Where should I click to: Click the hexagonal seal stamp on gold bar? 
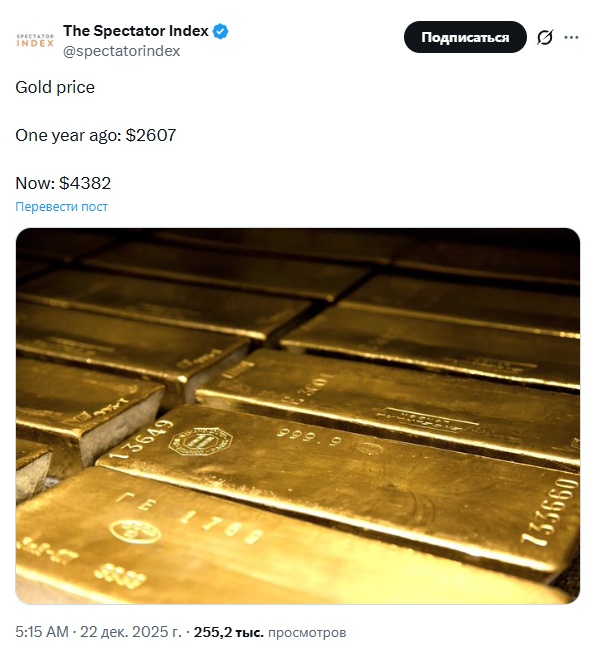coord(200,442)
